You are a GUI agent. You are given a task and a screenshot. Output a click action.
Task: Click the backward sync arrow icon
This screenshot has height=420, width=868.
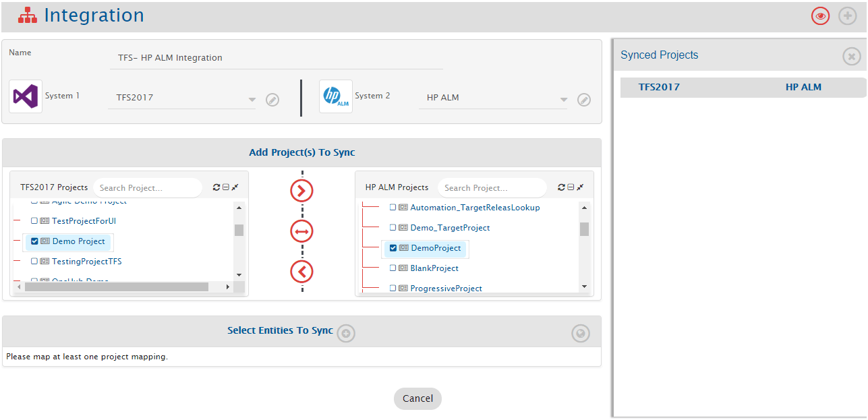[x=301, y=272]
